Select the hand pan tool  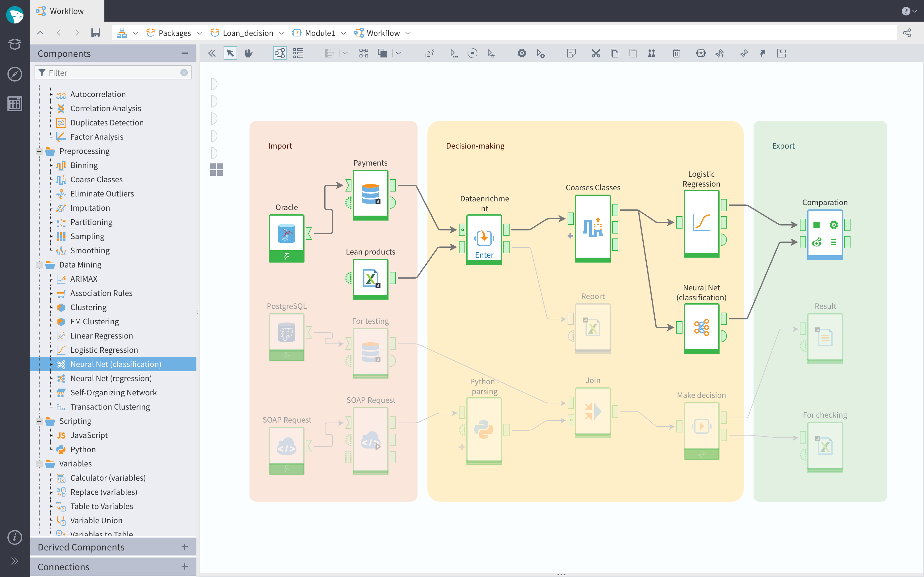[x=249, y=53]
